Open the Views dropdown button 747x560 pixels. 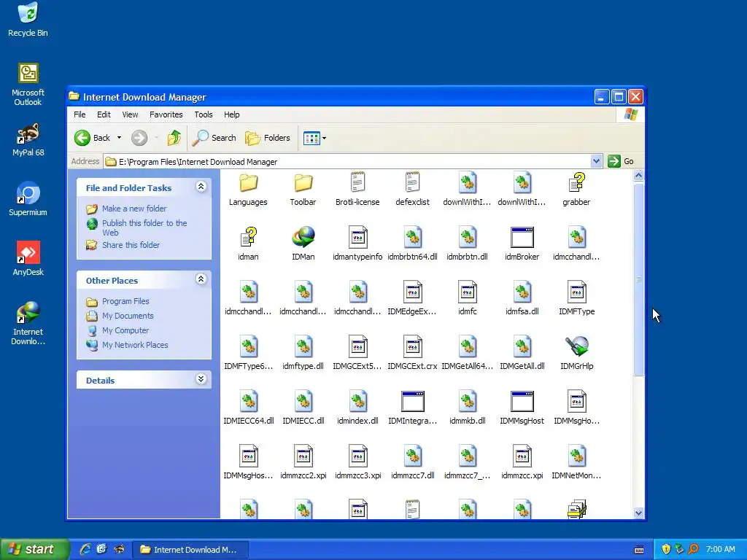pyautogui.click(x=314, y=139)
